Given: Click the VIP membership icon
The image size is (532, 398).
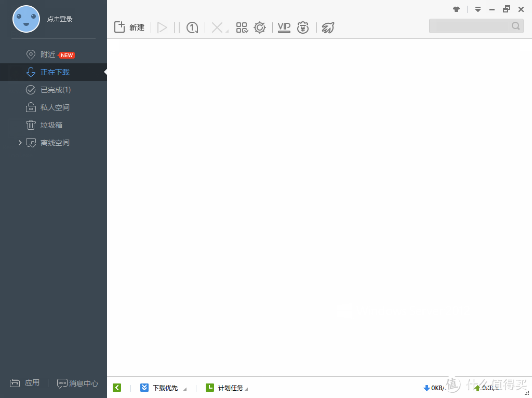Looking at the screenshot, I should pos(284,28).
